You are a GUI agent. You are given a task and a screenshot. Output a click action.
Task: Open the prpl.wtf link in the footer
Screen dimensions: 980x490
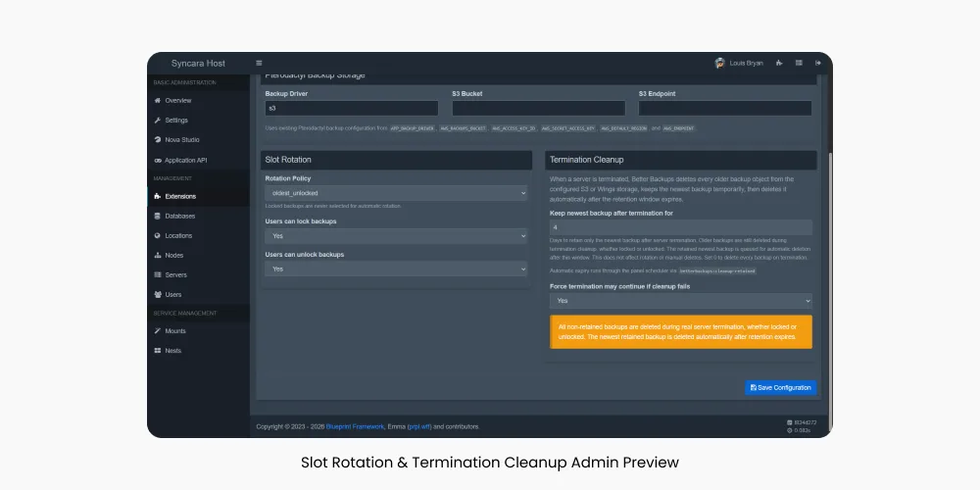click(419, 427)
